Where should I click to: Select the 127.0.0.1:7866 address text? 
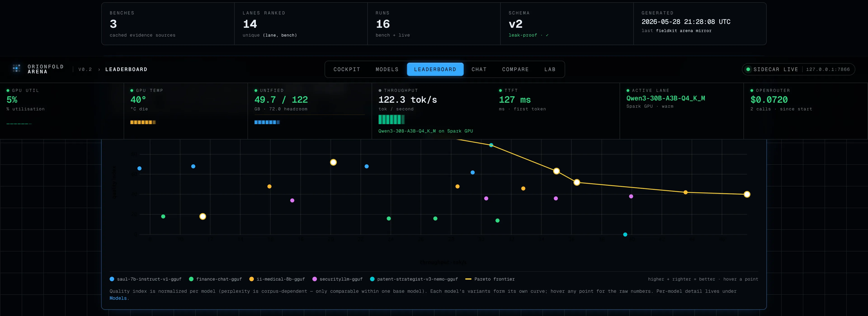coord(828,69)
